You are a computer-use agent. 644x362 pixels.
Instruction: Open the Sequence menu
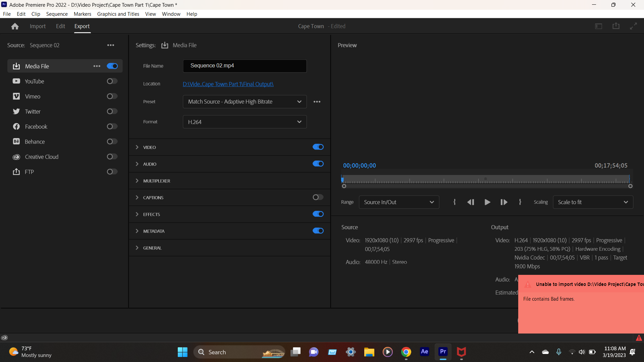[x=57, y=14]
